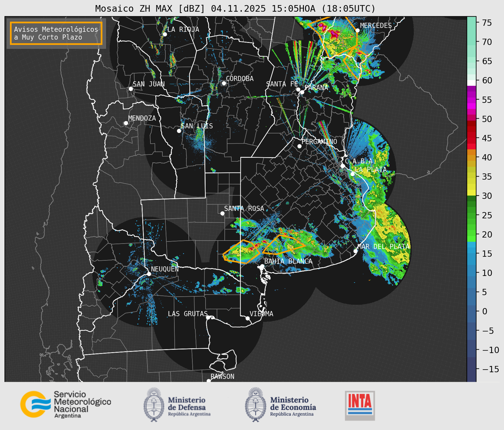Screen dimensions: 504x430
Task: Click the La Plata city marker dot
Action: coord(353,174)
